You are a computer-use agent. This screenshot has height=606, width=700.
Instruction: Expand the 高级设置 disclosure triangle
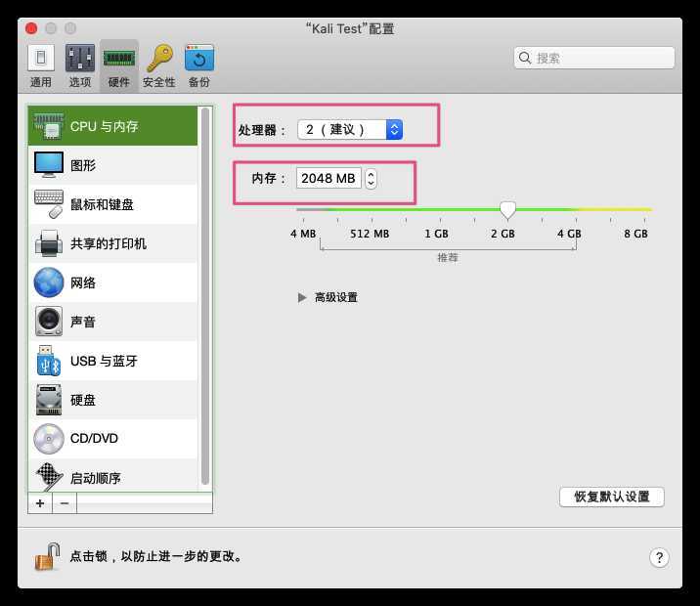pos(302,297)
